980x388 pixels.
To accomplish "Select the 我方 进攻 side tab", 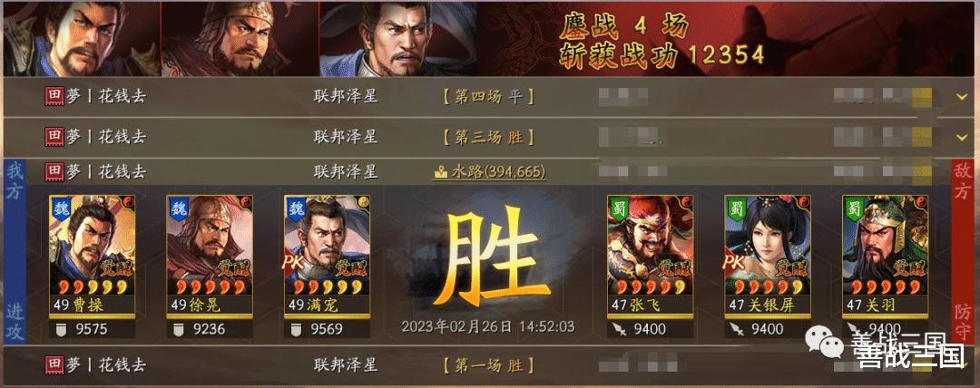I will [x=15, y=251].
